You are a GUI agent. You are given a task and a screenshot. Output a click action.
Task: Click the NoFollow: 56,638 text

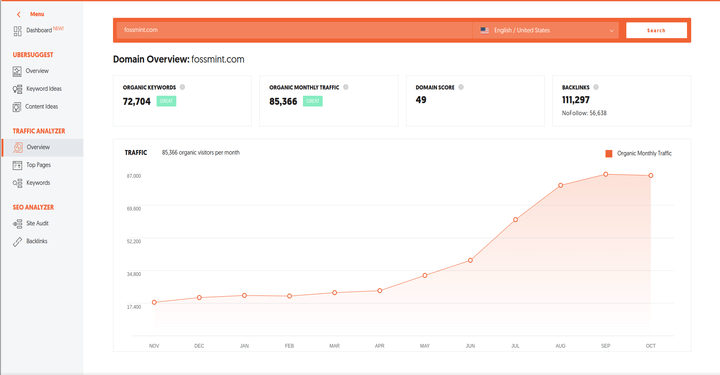click(584, 113)
